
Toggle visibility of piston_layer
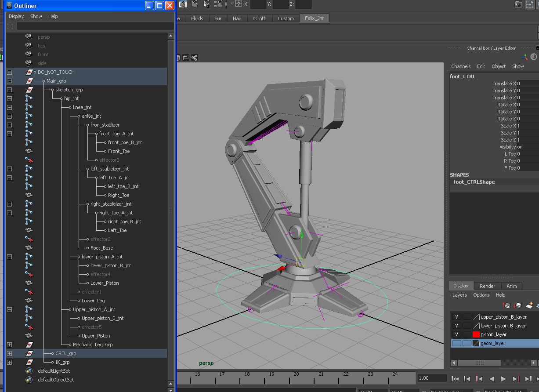point(456,335)
